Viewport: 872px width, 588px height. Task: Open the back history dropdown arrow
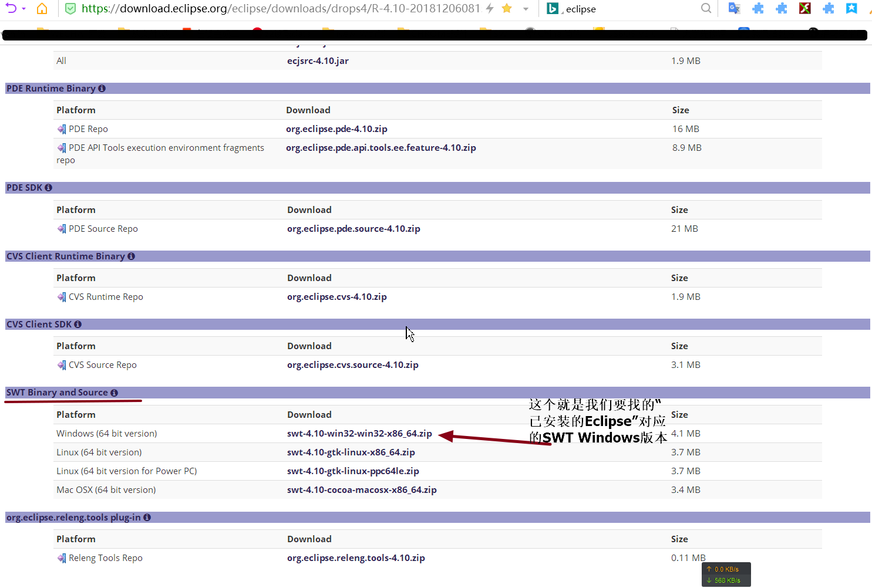pyautogui.click(x=24, y=9)
